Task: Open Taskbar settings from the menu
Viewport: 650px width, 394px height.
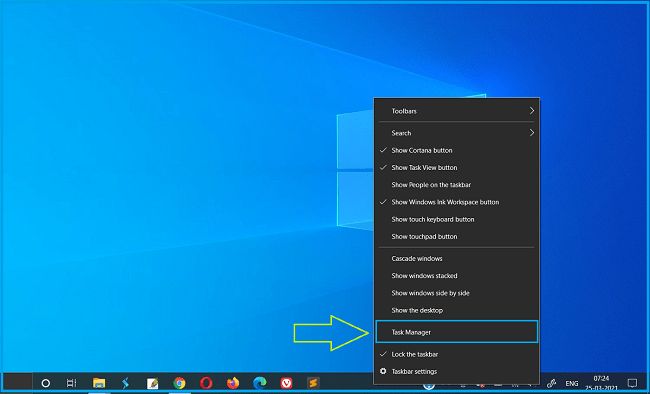Action: click(457, 372)
